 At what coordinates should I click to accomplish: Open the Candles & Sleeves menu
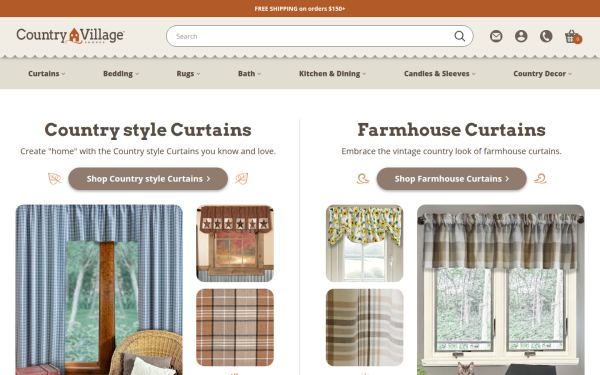(x=440, y=73)
